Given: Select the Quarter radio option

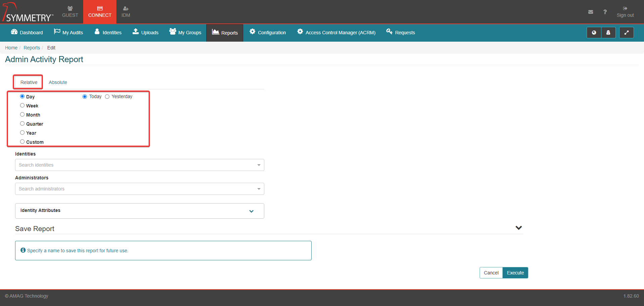Looking at the screenshot, I should [22, 124].
